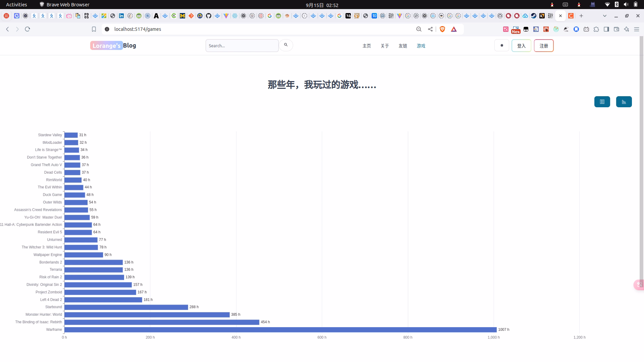Switch to the Medium tab
The image size is (644, 362).
[348, 16]
